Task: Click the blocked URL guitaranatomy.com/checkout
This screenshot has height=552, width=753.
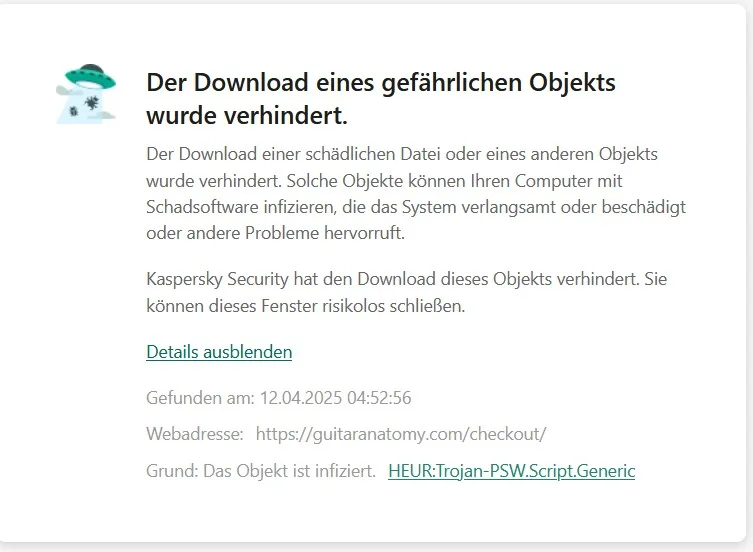Action: (x=401, y=434)
